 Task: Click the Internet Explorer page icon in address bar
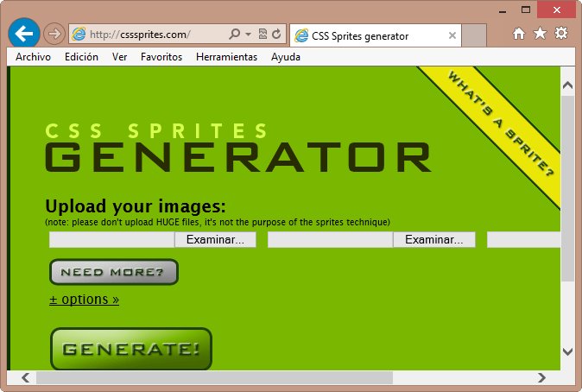(x=79, y=35)
